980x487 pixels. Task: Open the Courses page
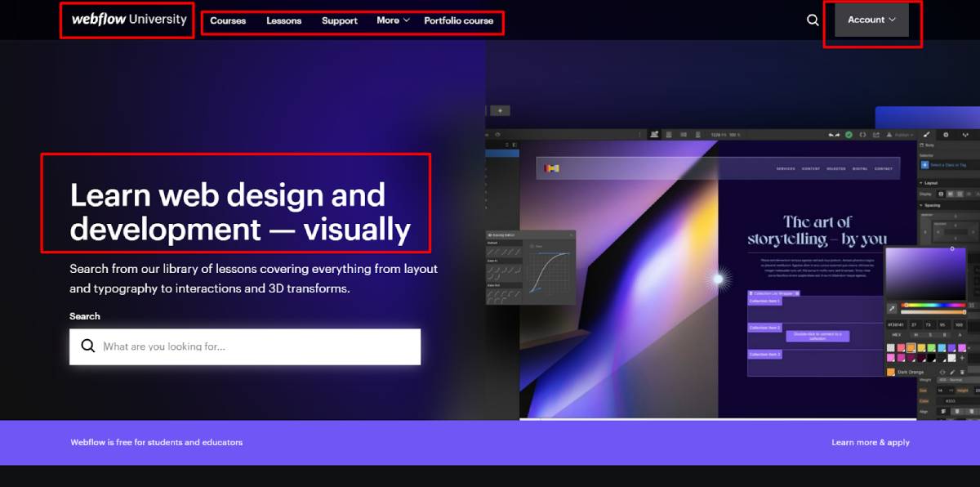(x=228, y=20)
